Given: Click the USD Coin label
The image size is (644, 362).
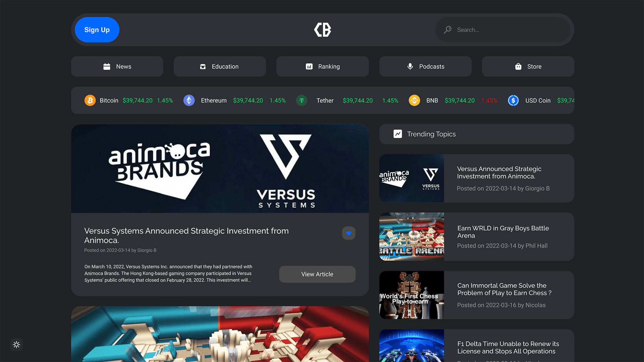Looking at the screenshot, I should [x=538, y=101].
